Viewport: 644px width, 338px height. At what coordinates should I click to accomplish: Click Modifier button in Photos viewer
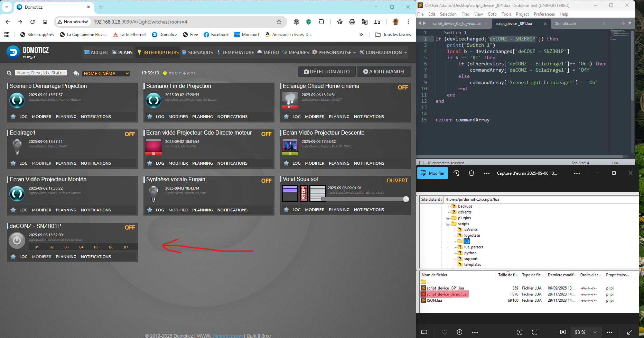(432, 173)
